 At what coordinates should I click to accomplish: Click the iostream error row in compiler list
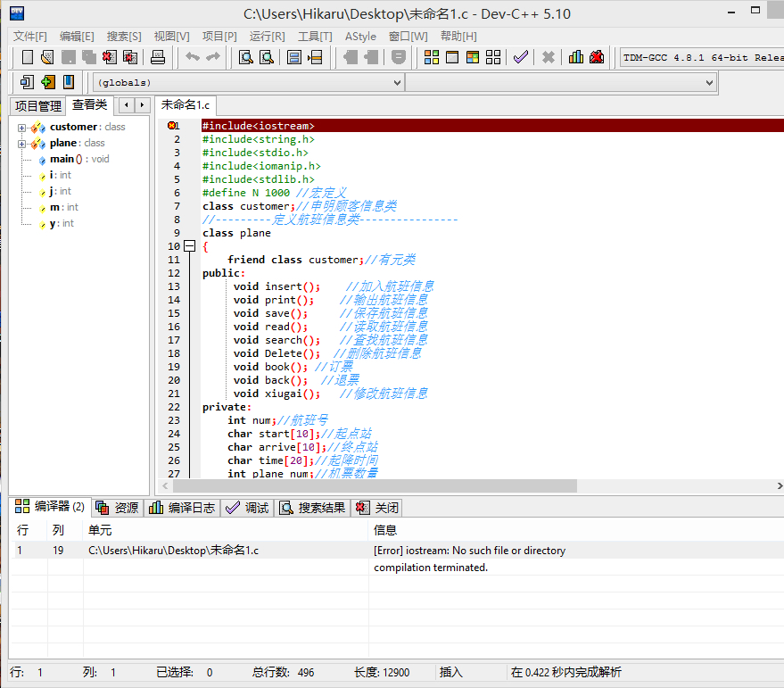[x=397, y=551]
